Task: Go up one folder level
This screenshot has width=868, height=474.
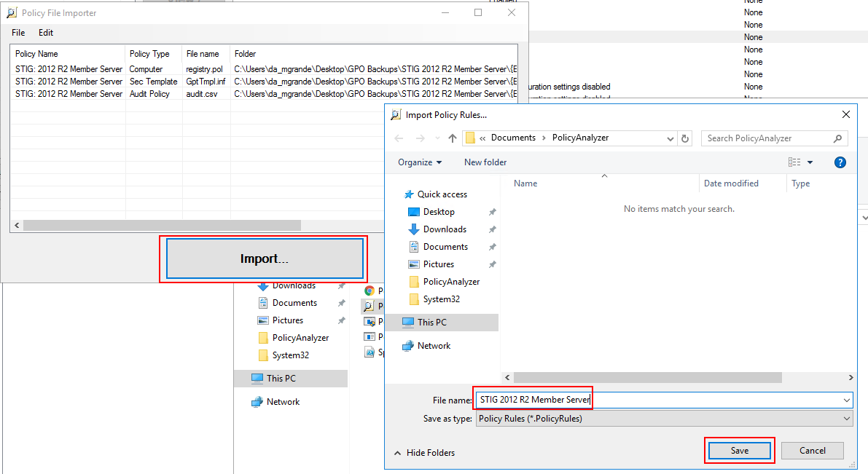Action: click(451, 138)
